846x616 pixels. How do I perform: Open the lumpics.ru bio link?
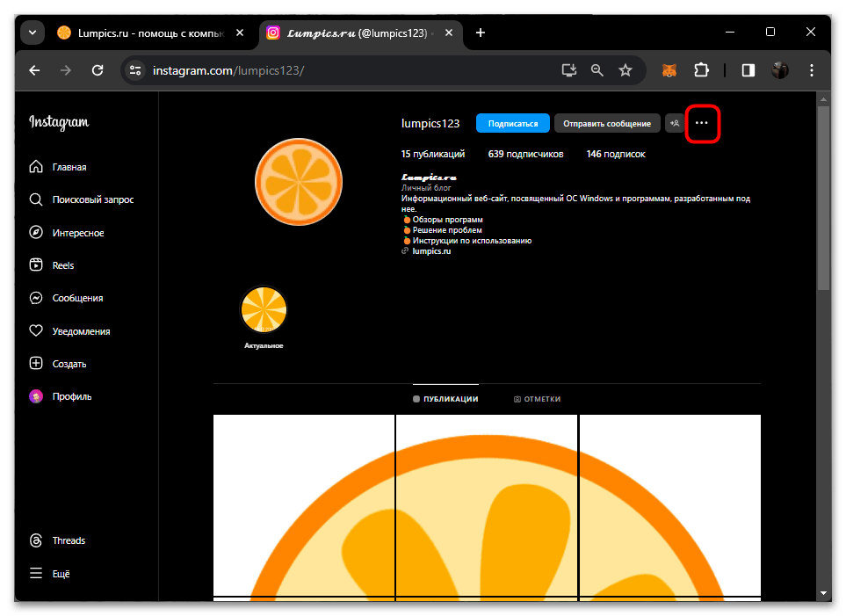431,251
